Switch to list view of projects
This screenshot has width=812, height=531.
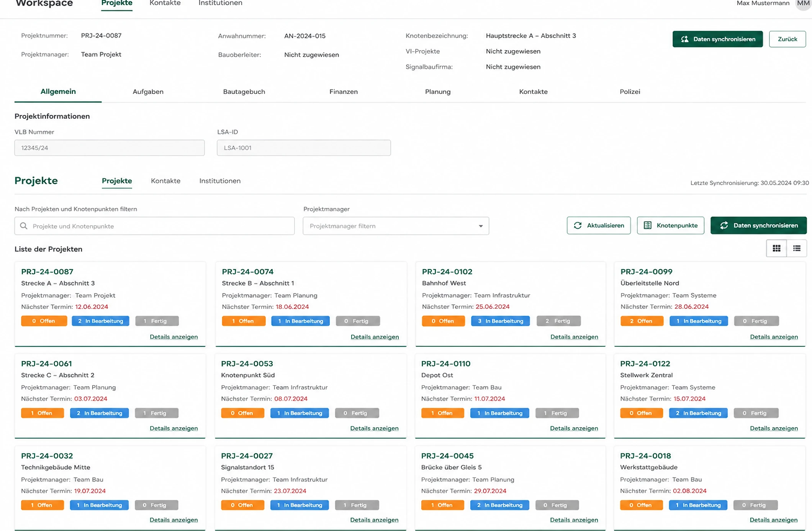point(797,249)
